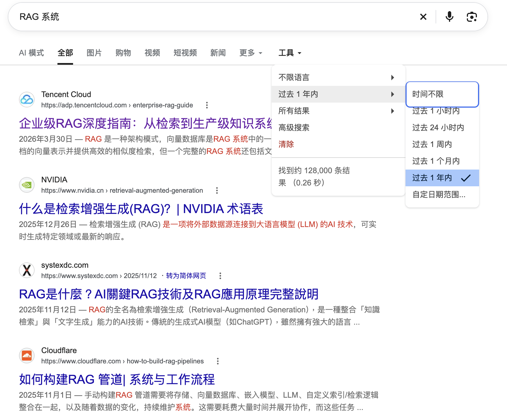The height and width of the screenshot is (420, 507).
Task: Open the 企业级RAG深度指南 result link
Action: point(145,123)
